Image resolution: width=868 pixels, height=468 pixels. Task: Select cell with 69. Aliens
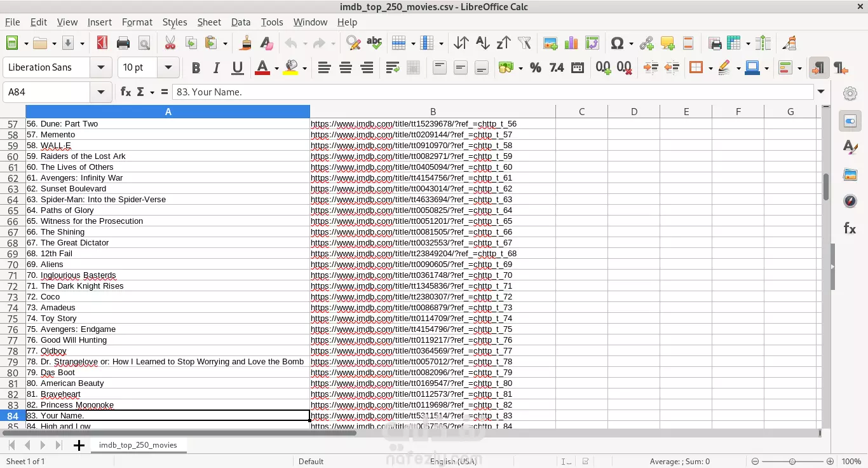[x=168, y=264]
